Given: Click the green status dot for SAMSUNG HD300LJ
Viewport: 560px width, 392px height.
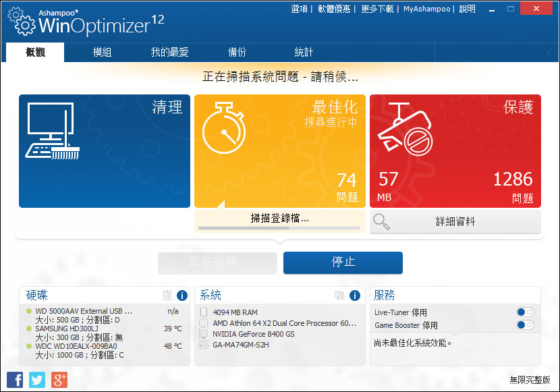Looking at the screenshot, I should (29, 329).
